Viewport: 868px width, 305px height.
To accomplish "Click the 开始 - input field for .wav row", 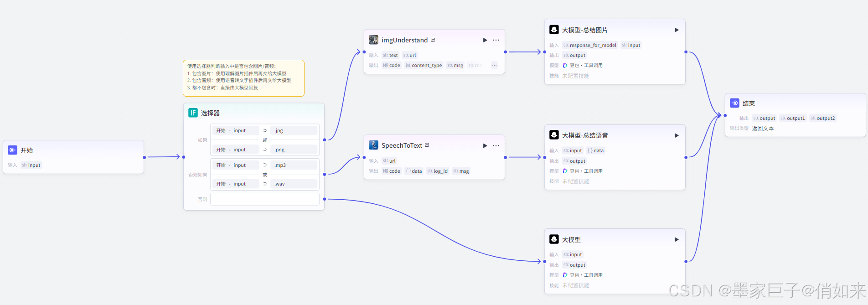I will point(236,184).
